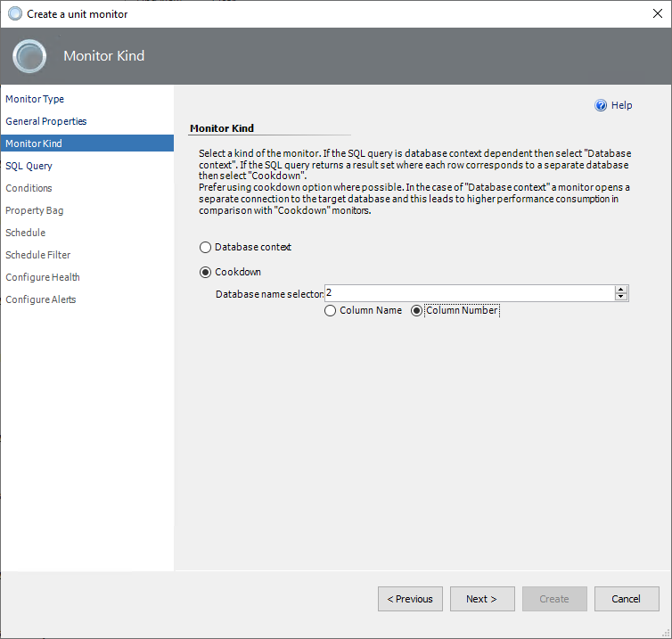This screenshot has width=672, height=639.
Task: Open the Configure Health step
Action: coord(43,277)
